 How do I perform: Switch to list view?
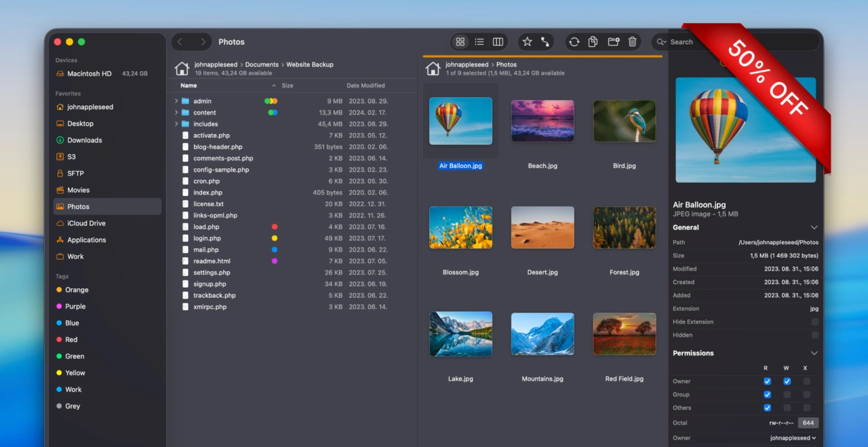point(479,42)
